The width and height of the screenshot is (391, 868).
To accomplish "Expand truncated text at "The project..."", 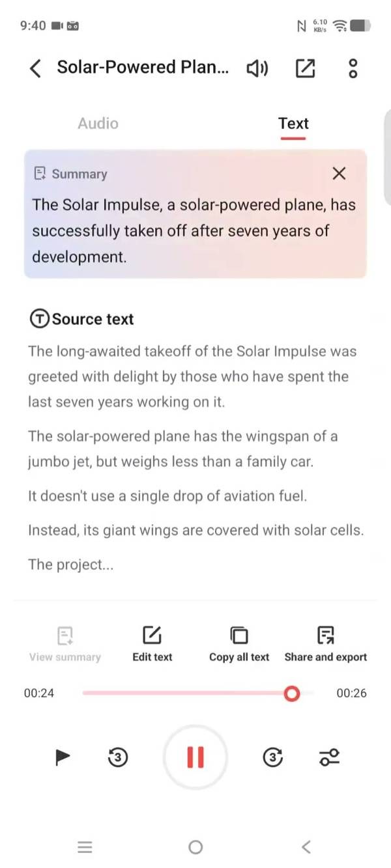I will [71, 565].
